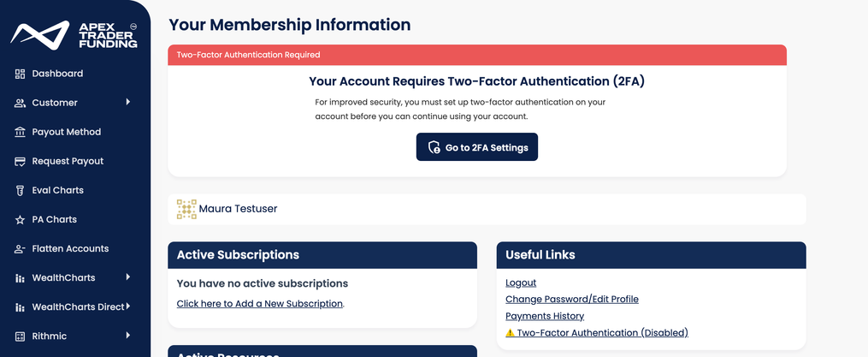Image resolution: width=868 pixels, height=357 pixels.
Task: Click the Flatten Accounts person icon
Action: 20,249
